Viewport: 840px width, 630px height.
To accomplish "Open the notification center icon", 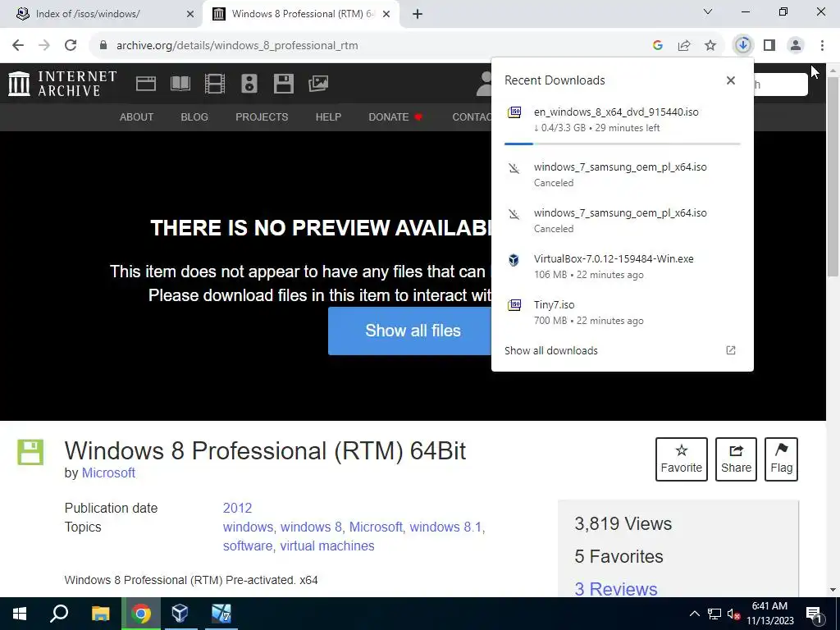I will click(814, 614).
